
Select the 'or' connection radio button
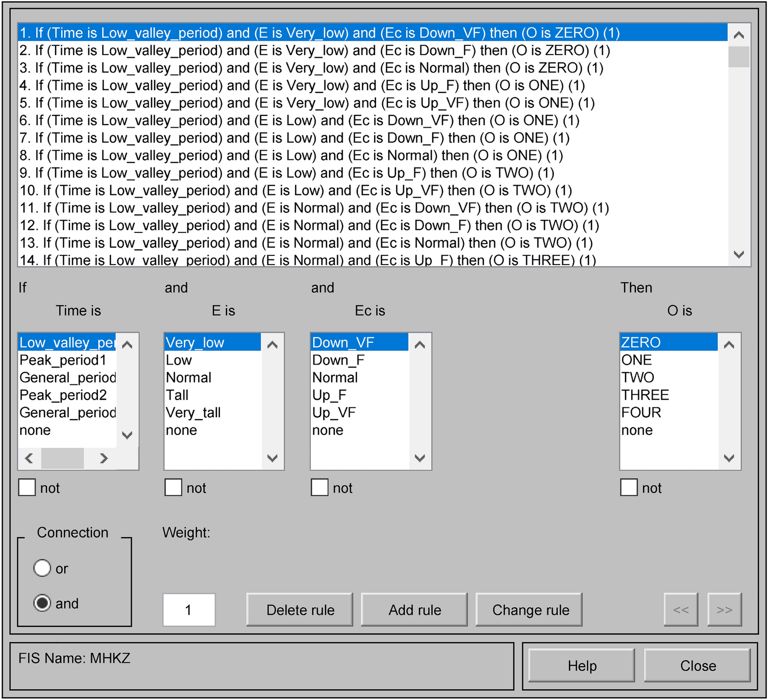pos(42,568)
